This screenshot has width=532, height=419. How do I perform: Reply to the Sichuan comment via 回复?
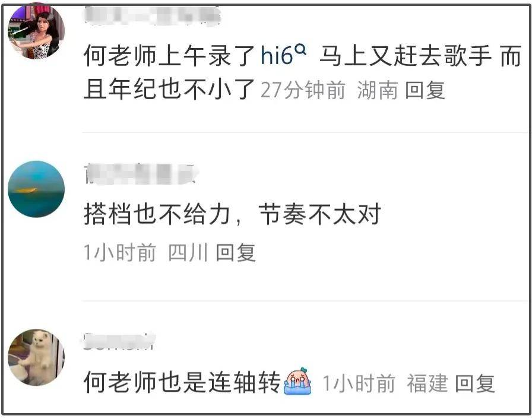[x=236, y=253]
